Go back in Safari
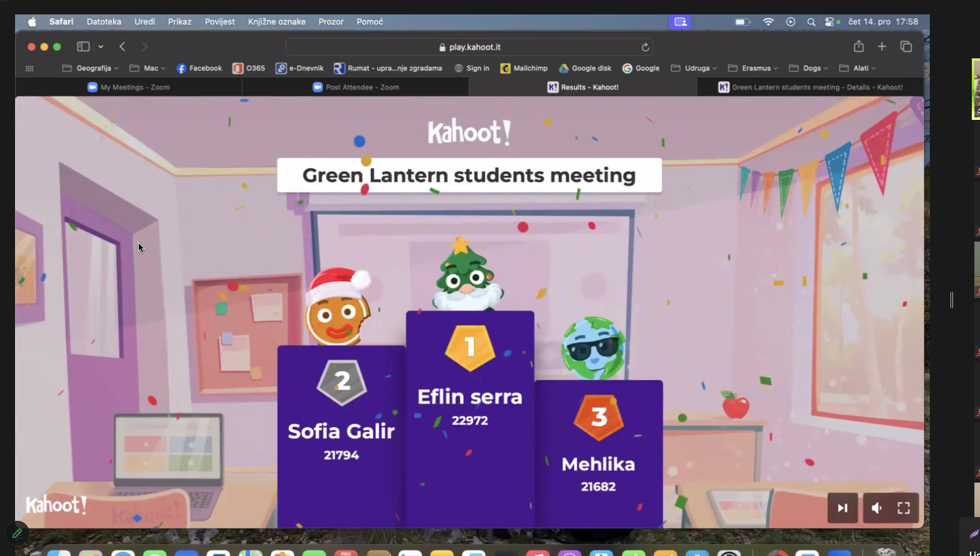This screenshot has width=980, height=556. click(122, 46)
